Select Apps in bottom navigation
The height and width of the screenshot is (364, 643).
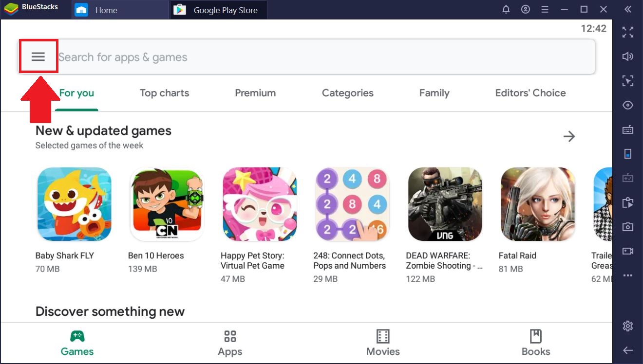230,343
